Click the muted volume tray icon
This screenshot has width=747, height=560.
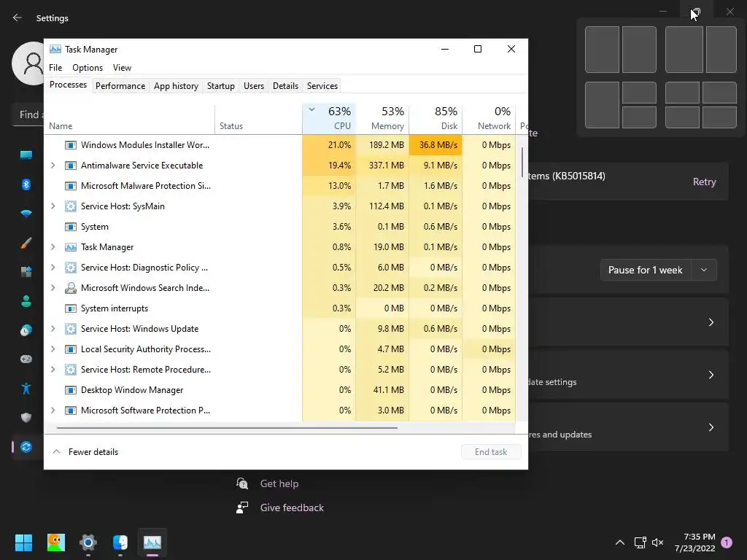click(657, 542)
